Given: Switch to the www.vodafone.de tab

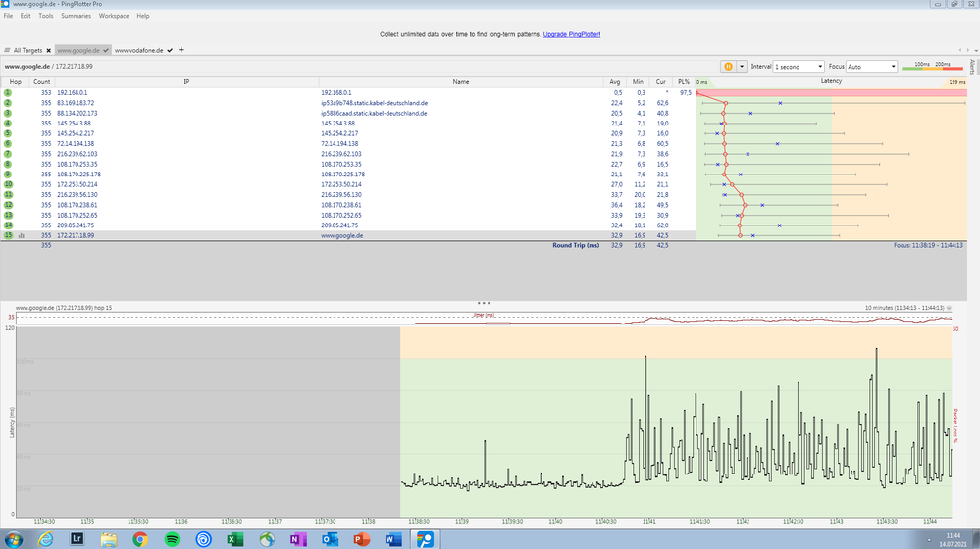Looking at the screenshot, I should pyautogui.click(x=138, y=50).
